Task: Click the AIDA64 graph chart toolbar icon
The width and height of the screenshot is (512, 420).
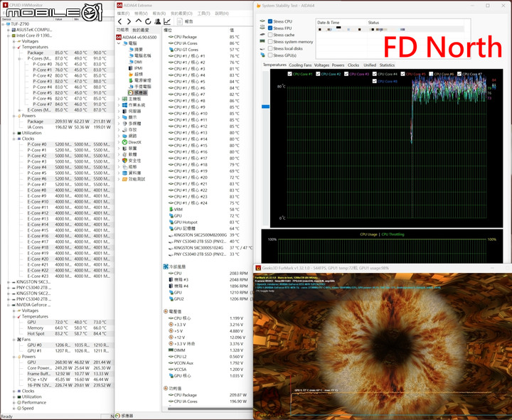Action: [169, 21]
